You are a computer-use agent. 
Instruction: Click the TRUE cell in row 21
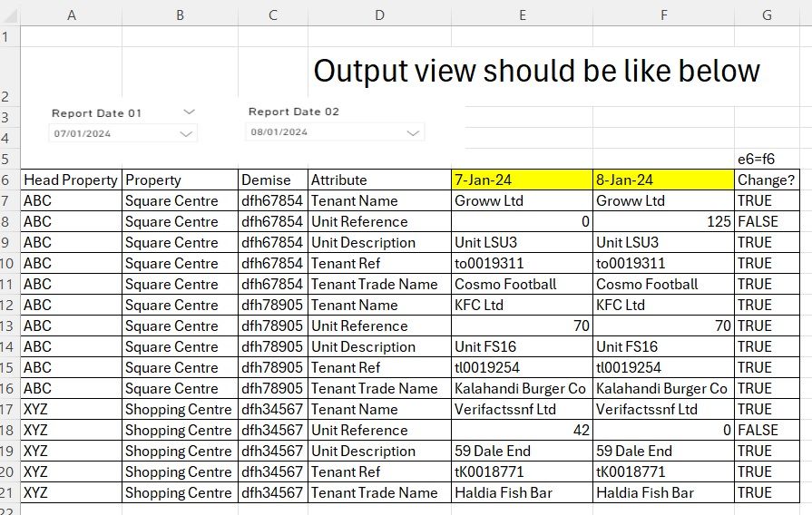coord(767,492)
